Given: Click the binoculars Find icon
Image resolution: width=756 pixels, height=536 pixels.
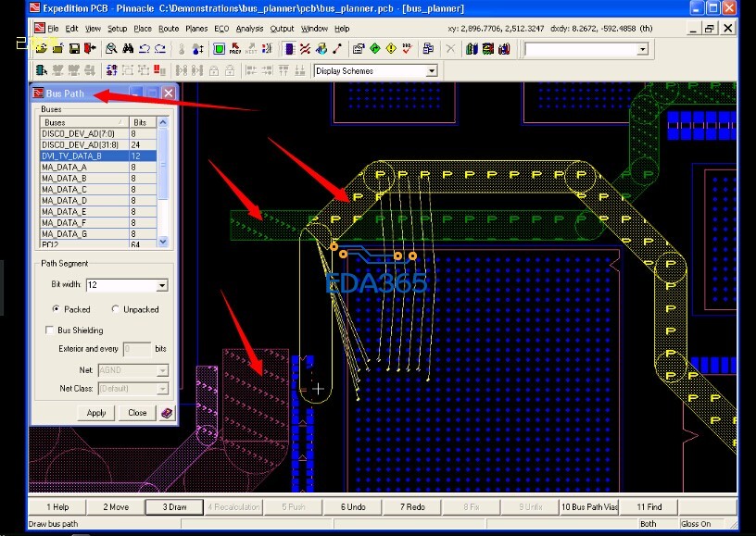Looking at the screenshot, I should click(127, 48).
